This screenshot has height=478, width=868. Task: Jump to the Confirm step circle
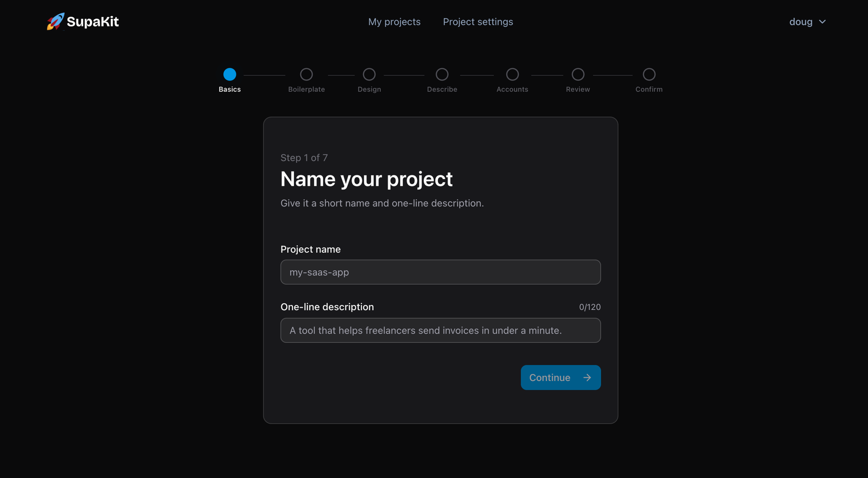click(x=649, y=75)
